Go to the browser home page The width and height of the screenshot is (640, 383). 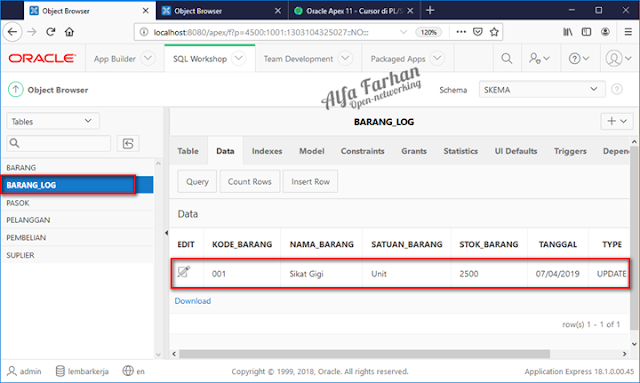[x=69, y=32]
